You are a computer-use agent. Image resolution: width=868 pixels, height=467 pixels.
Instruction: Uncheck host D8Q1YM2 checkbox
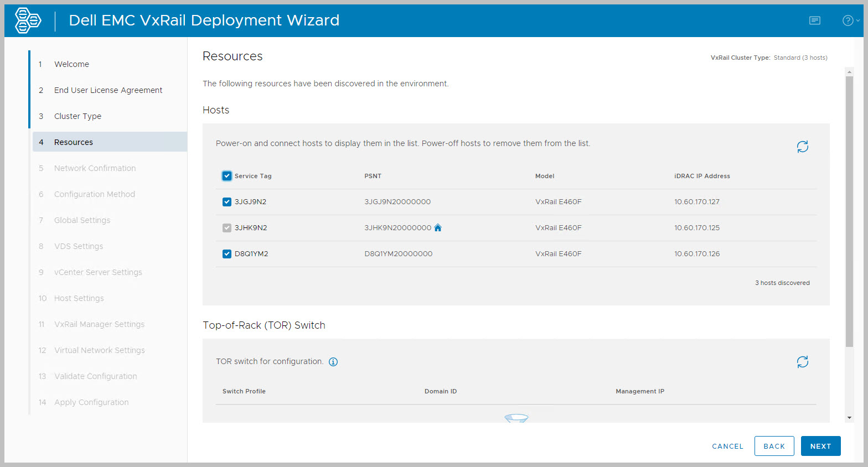coord(227,254)
